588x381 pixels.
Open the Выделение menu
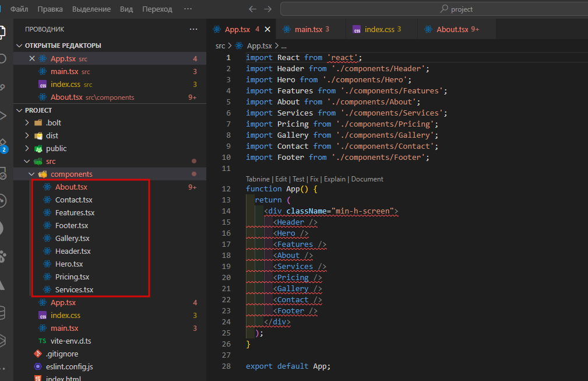91,9
